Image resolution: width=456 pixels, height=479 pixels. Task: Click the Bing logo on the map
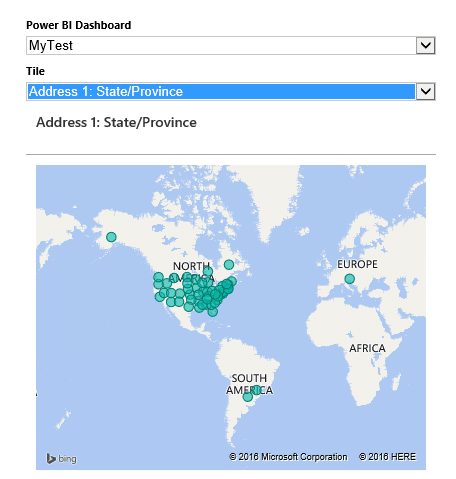(62, 459)
